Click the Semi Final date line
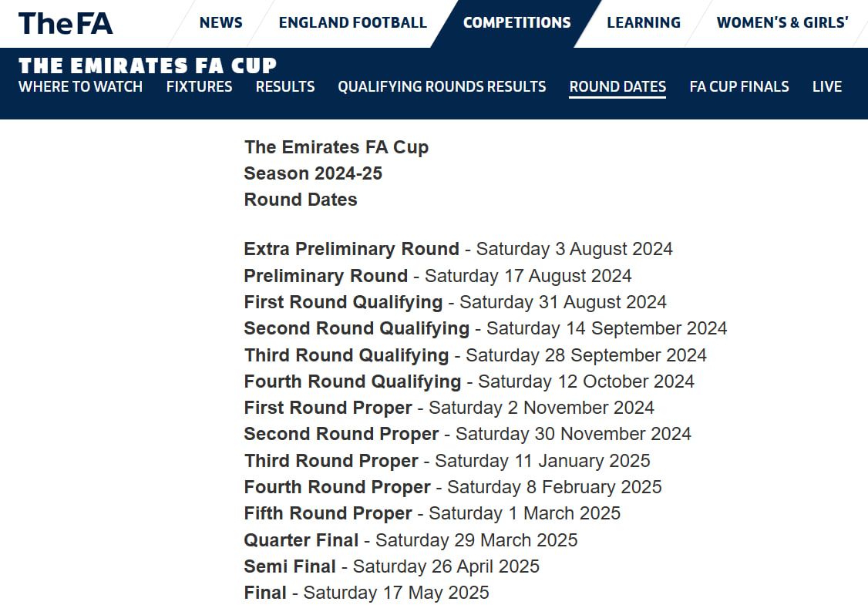The height and width of the screenshot is (615, 868). pos(392,566)
